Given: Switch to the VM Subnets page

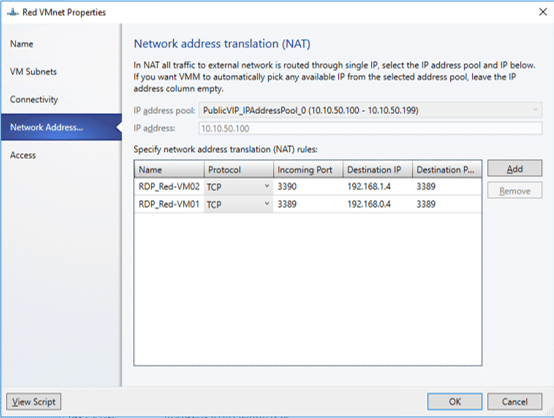Looking at the screenshot, I should [33, 72].
